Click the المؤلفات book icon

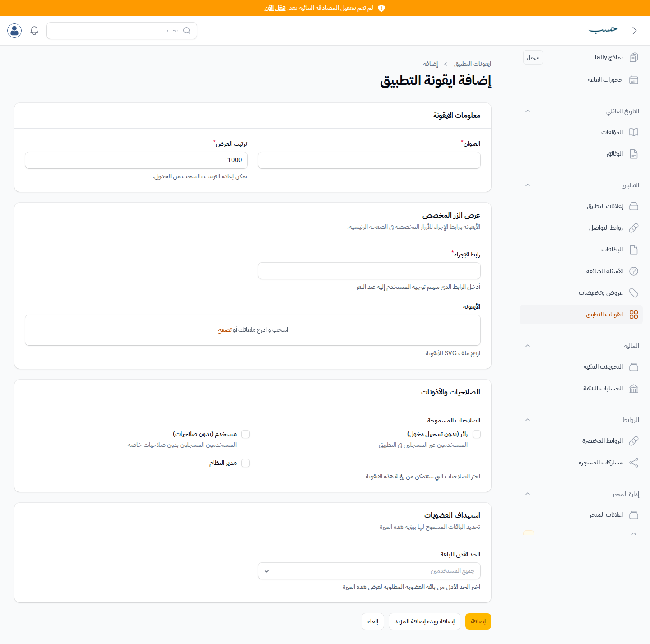point(634,132)
